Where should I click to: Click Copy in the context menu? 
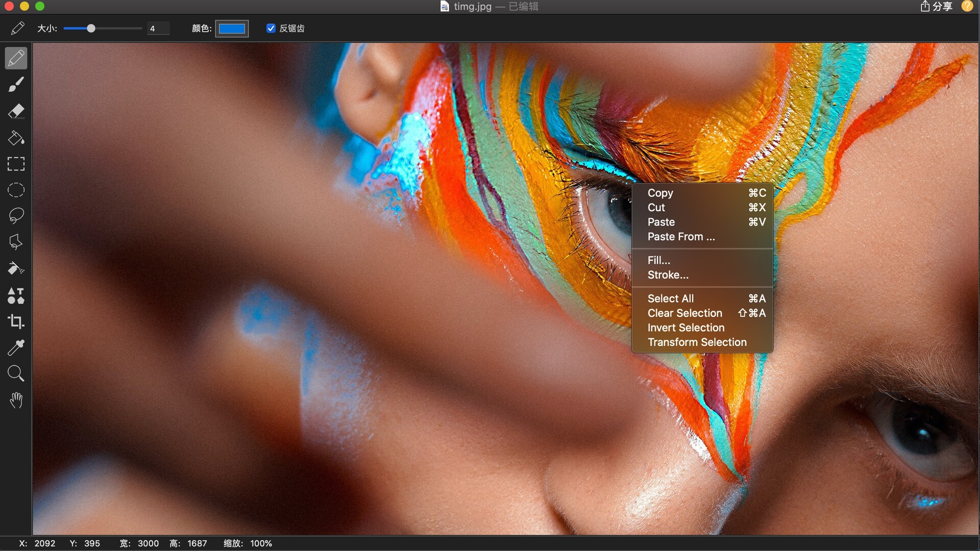[x=660, y=193]
